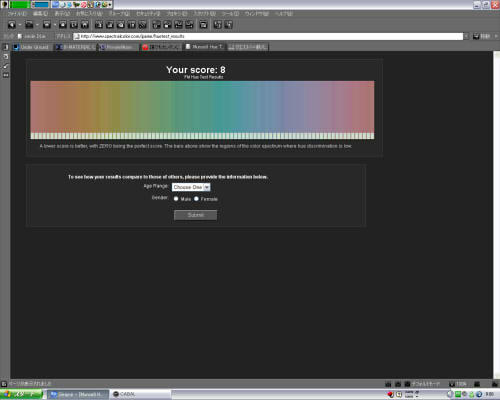
Task: Click the top icon in left sidebar panel
Action: pos(6,47)
